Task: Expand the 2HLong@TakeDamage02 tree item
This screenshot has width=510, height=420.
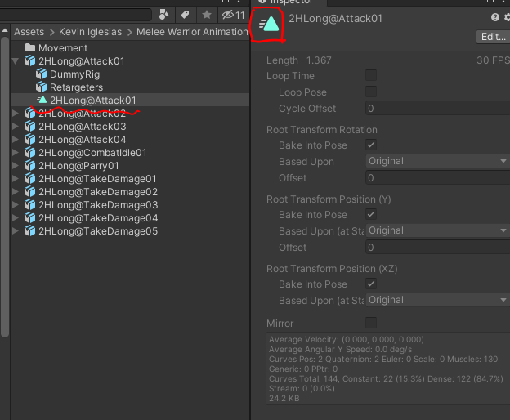Action: click(x=15, y=192)
